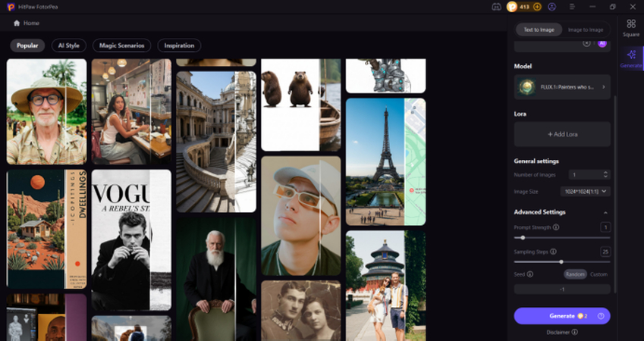Add more coins with the plus icon
The image size is (644, 341).
tap(537, 7)
